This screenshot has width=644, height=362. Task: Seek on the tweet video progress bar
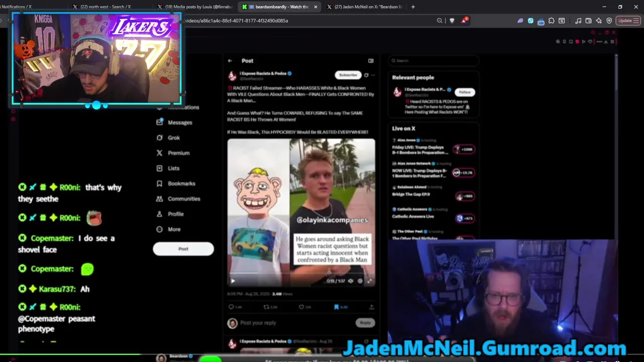(301, 274)
